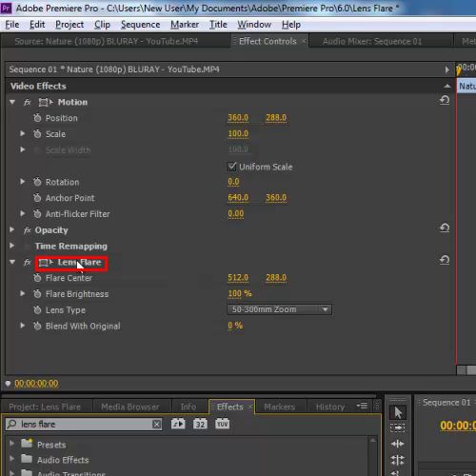
Task: Open the Marker menu
Action: tap(185, 25)
